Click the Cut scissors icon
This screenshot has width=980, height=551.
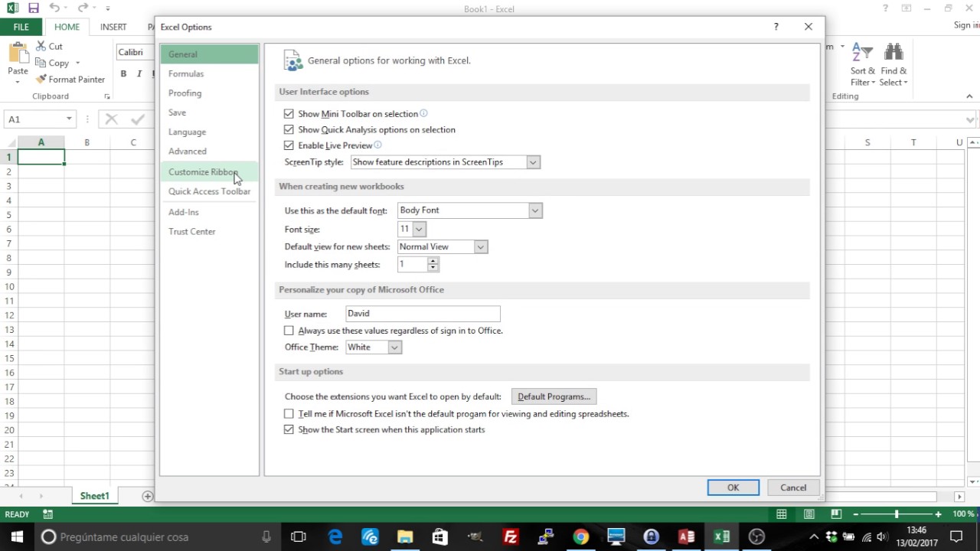point(41,46)
